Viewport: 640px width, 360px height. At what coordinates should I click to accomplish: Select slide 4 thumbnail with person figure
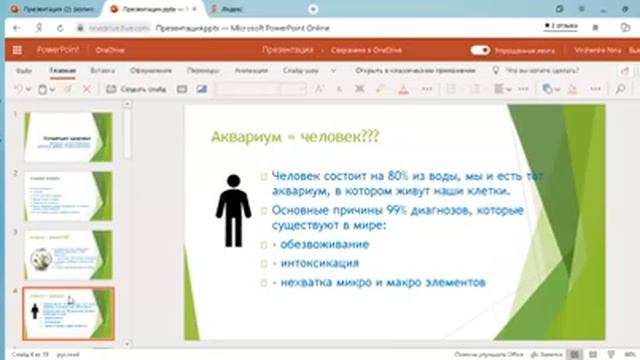(68, 313)
